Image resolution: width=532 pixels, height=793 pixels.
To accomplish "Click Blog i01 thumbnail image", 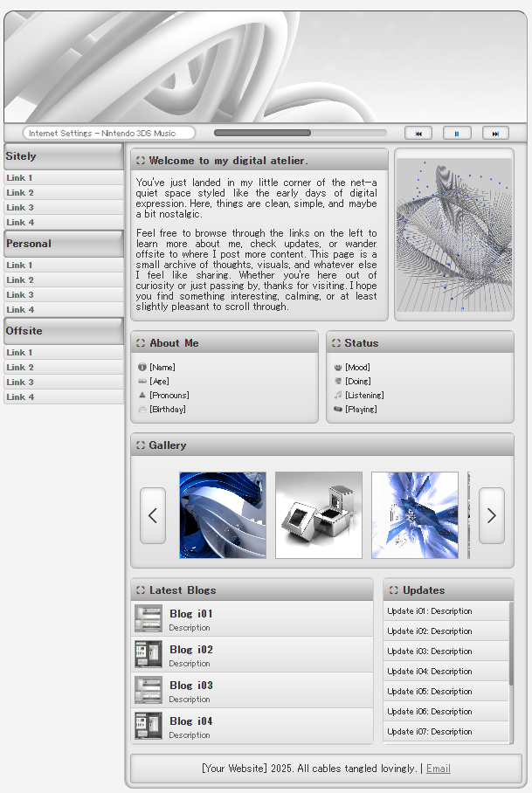I will point(149,618).
